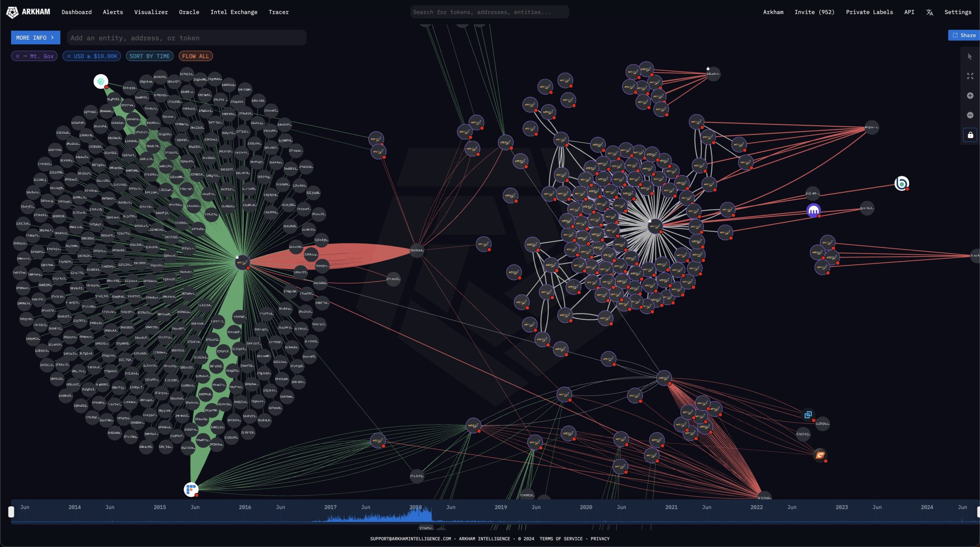Click the language translate icon

point(929,12)
